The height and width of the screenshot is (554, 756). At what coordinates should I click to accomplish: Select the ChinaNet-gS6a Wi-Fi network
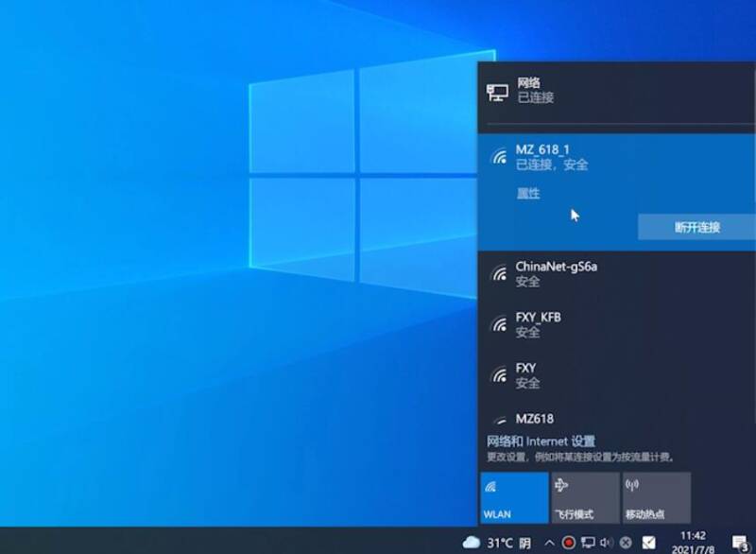click(x=617, y=274)
